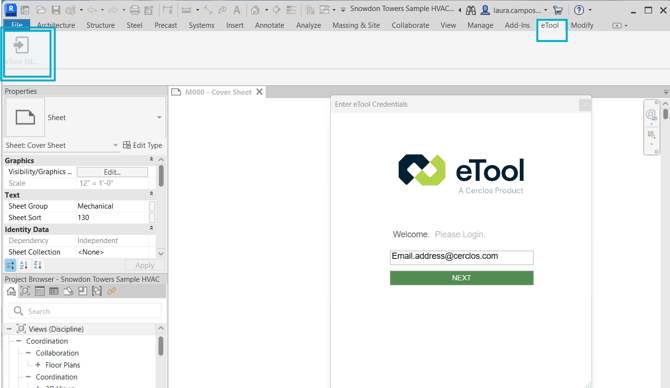Expand the Floor Plans tree node
This screenshot has height=388, width=670.
point(38,364)
